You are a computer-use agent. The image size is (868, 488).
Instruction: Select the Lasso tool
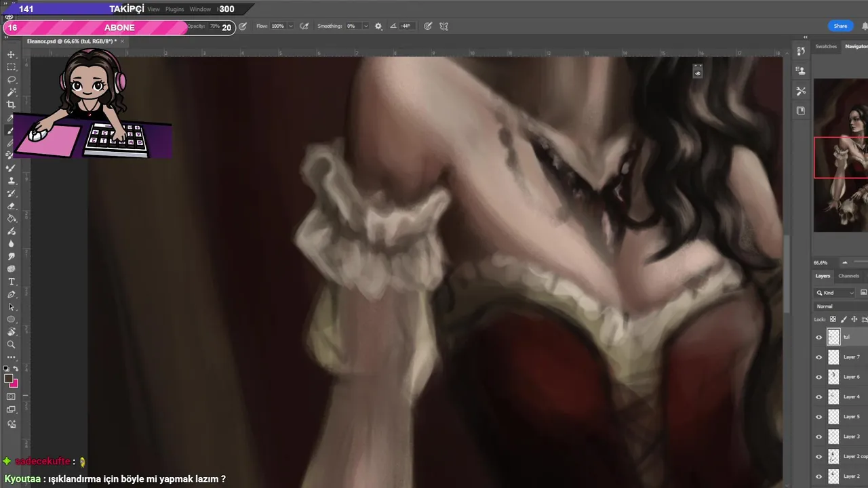click(11, 79)
